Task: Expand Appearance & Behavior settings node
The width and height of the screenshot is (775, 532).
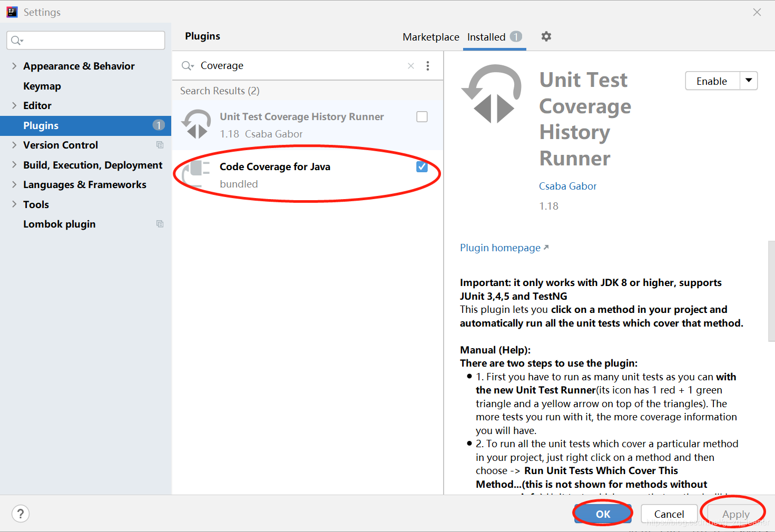Action: coord(14,66)
